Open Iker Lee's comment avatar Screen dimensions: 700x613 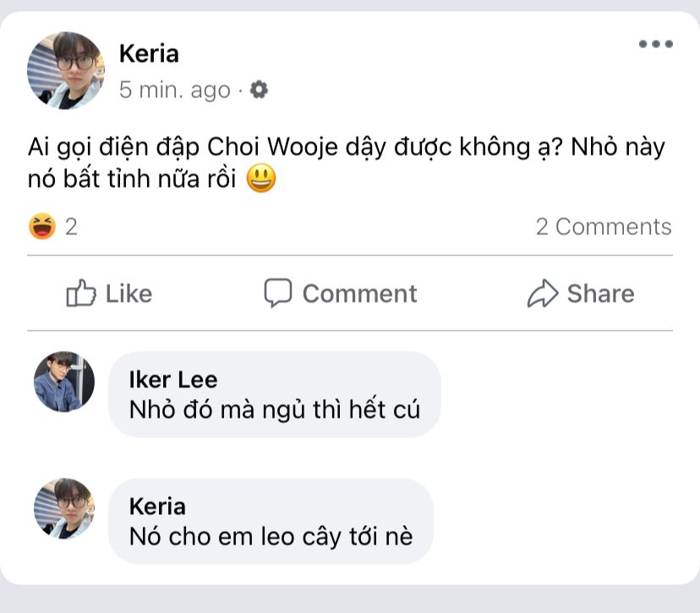point(64,382)
